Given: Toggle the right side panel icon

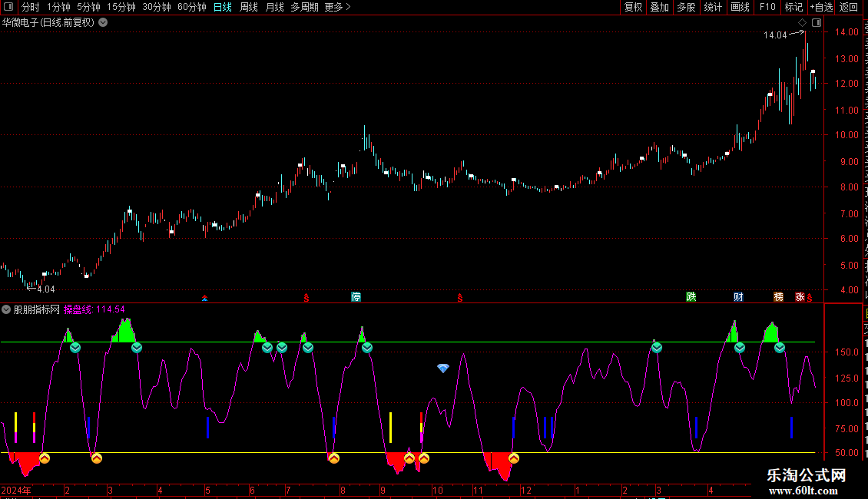Looking at the screenshot, I should click(x=817, y=23).
